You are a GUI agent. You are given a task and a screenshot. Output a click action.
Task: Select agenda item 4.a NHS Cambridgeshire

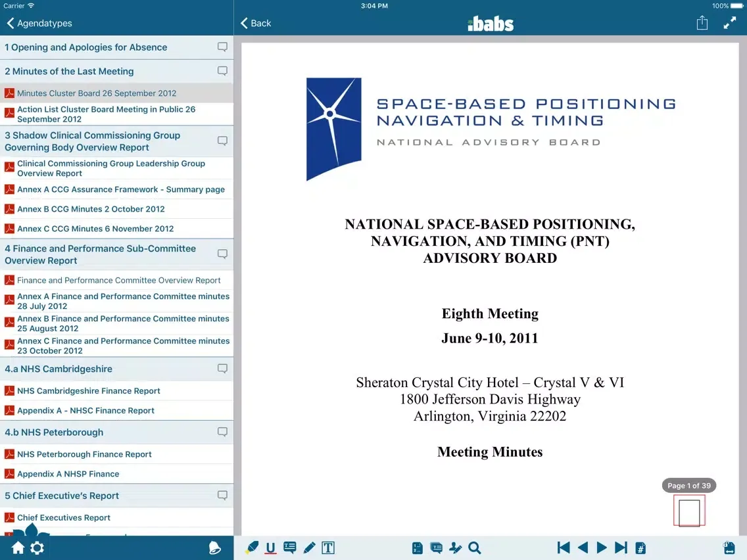[117, 369]
